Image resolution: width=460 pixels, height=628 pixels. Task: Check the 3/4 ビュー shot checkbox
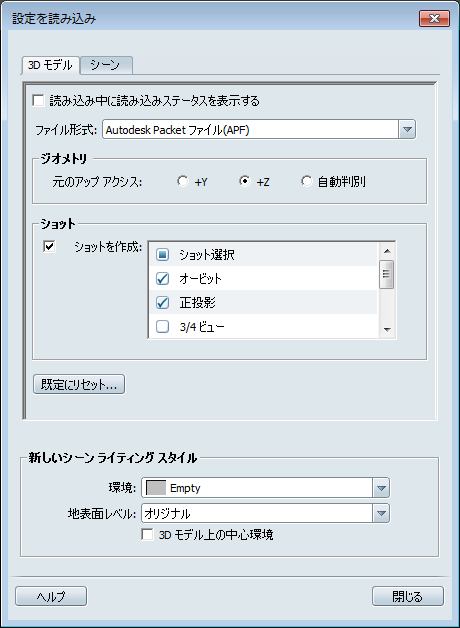163,326
